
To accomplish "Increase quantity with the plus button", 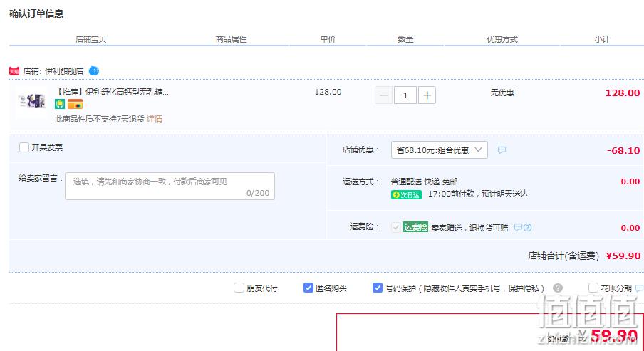I will (x=427, y=95).
